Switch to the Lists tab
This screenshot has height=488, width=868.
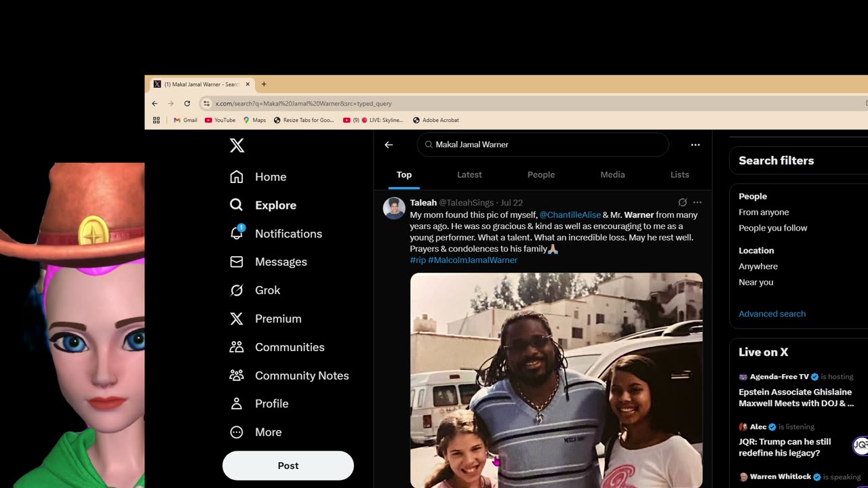(x=679, y=175)
